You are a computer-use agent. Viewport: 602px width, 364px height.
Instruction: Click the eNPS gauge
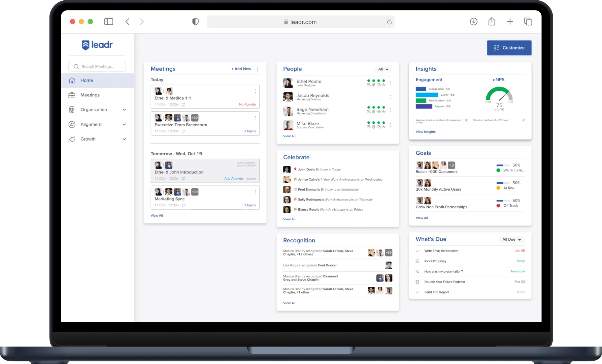(x=499, y=95)
